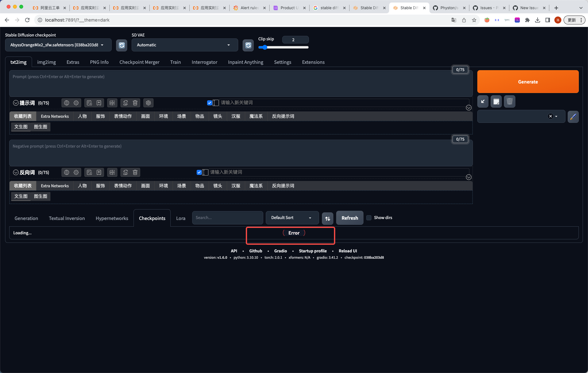Enable the Show dirs checkbox
Image resolution: width=588 pixels, height=373 pixels.
tap(369, 218)
